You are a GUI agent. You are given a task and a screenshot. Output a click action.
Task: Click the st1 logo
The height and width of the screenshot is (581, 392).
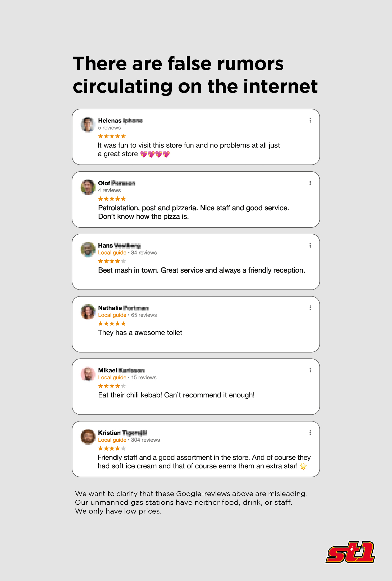(350, 552)
